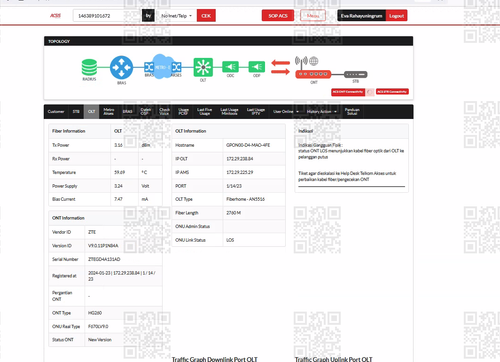Click the Status ONT value New Version

100,340
